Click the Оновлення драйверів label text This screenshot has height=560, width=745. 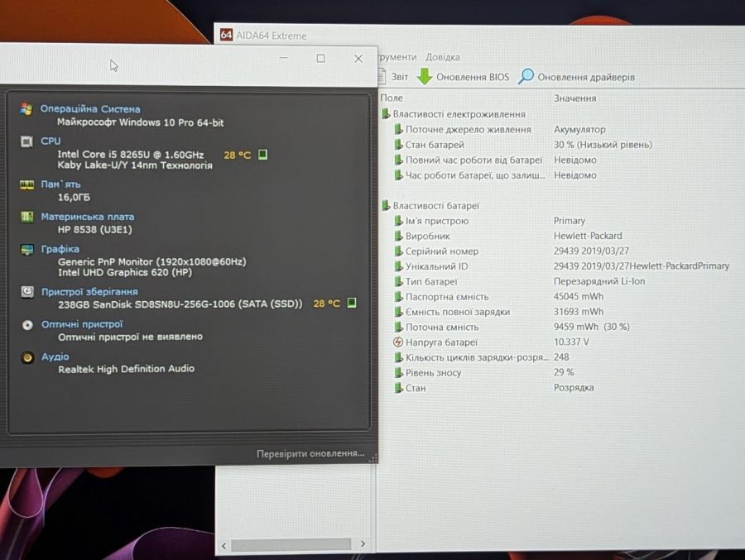(586, 77)
